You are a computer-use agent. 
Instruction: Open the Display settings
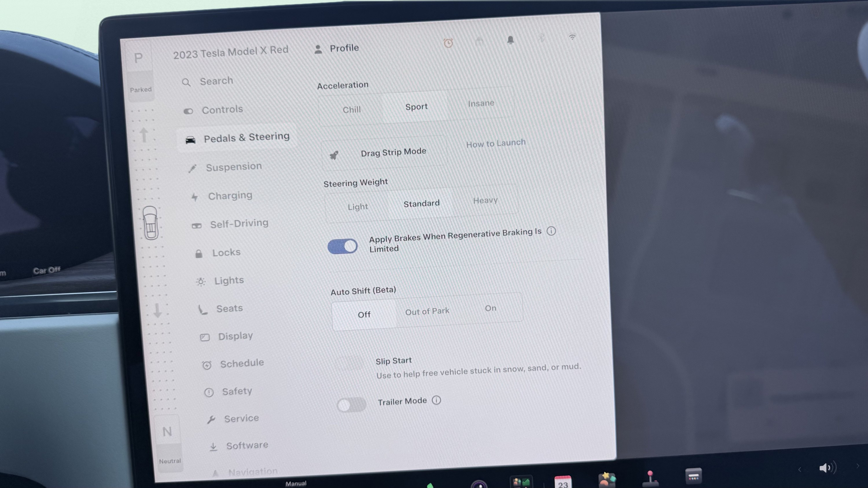[227, 336]
